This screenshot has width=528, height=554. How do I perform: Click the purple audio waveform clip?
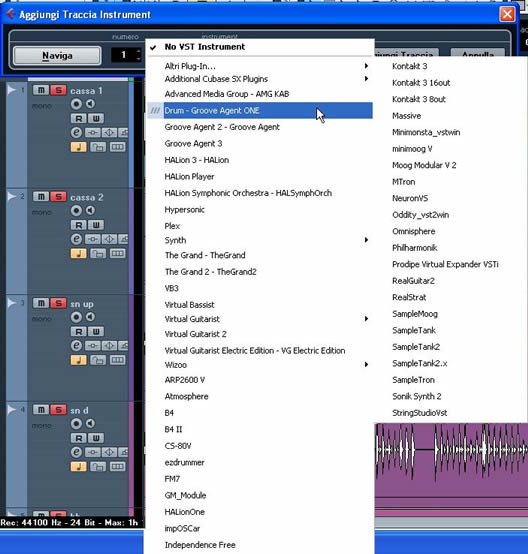pyautogui.click(x=451, y=459)
